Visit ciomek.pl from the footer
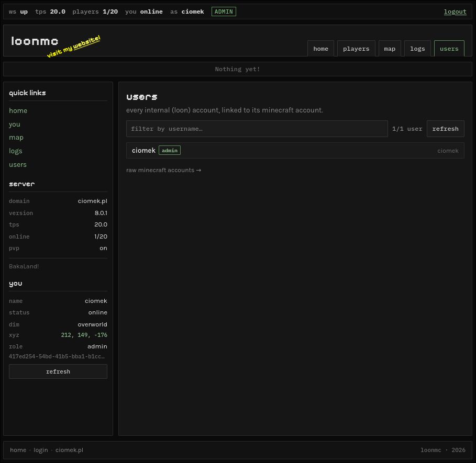Viewport: 476px width, 463px height. tap(69, 450)
